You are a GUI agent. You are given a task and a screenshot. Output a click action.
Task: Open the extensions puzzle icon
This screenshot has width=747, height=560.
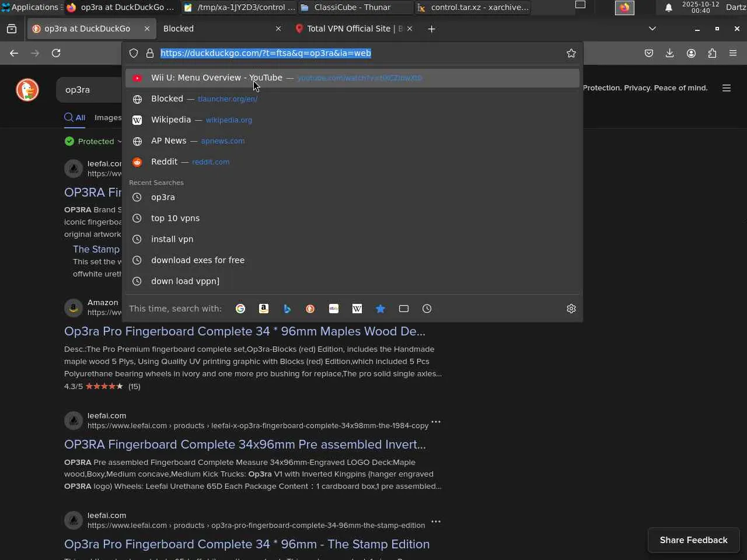[x=712, y=53]
